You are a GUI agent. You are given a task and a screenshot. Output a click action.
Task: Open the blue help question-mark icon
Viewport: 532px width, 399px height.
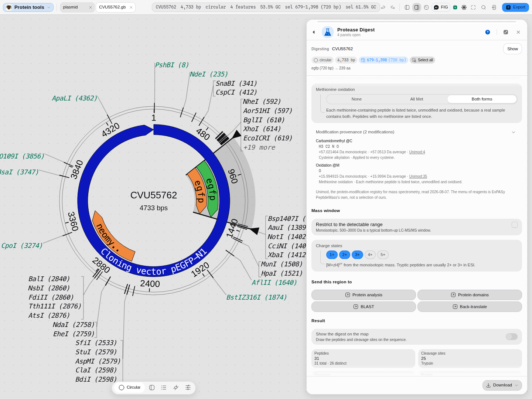coord(488,32)
